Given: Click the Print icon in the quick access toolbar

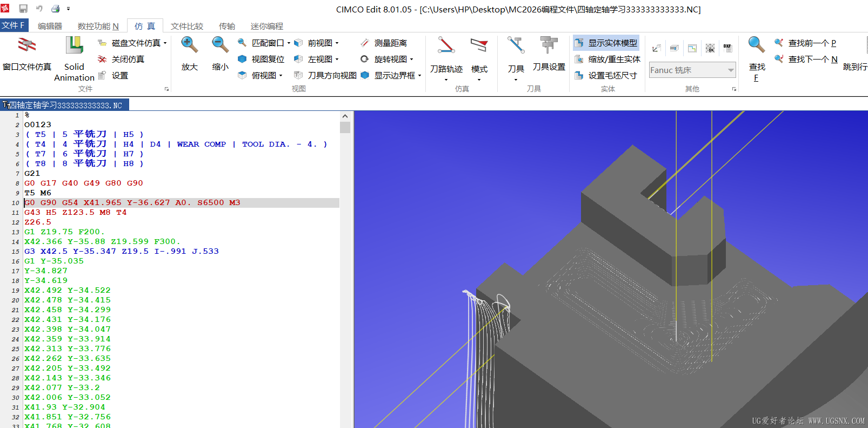Looking at the screenshot, I should [x=55, y=9].
